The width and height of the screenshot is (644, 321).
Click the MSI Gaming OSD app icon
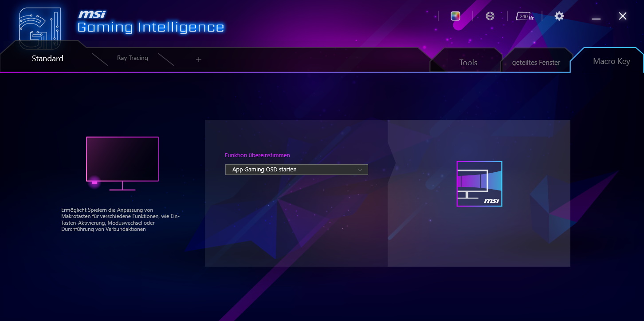click(479, 184)
